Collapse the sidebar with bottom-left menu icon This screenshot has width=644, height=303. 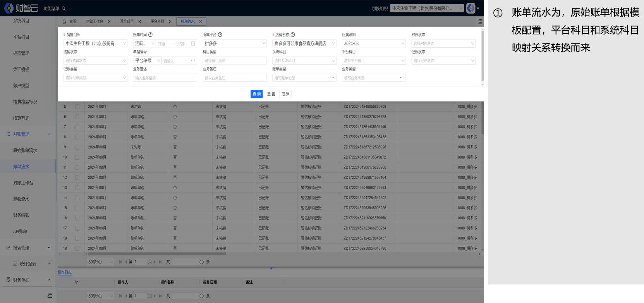pyautogui.click(x=50, y=295)
